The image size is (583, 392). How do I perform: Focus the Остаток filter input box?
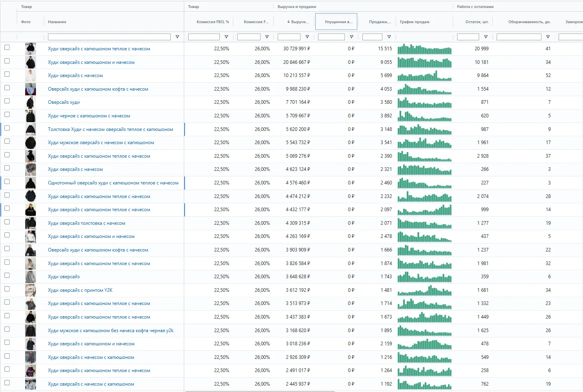pos(468,37)
